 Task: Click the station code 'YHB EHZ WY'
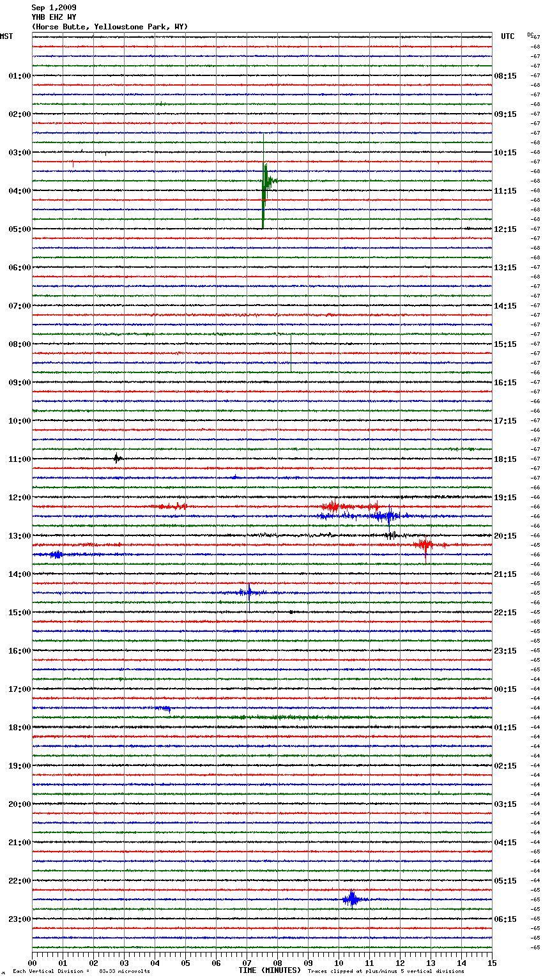point(54,17)
